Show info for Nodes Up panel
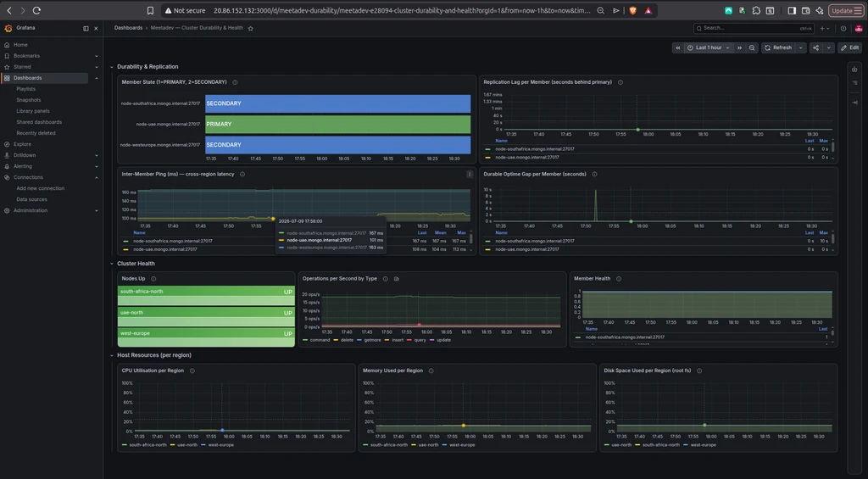Screen dimensions: 868x479 tap(153, 279)
